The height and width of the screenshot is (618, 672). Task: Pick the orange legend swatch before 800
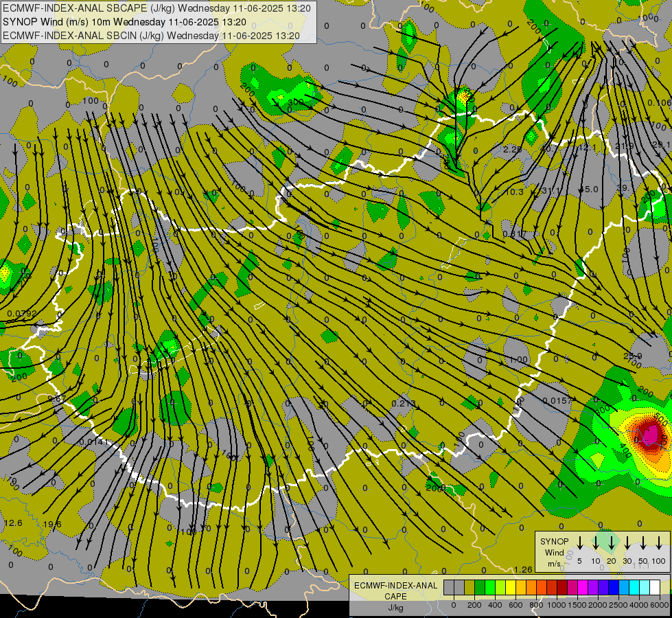531,588
